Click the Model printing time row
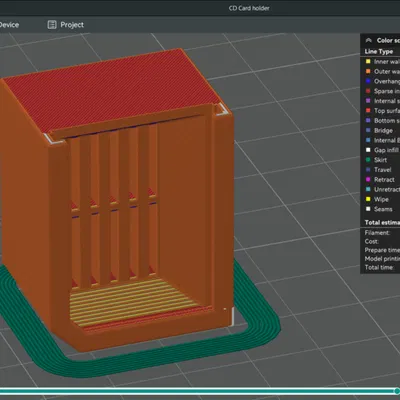 382,259
